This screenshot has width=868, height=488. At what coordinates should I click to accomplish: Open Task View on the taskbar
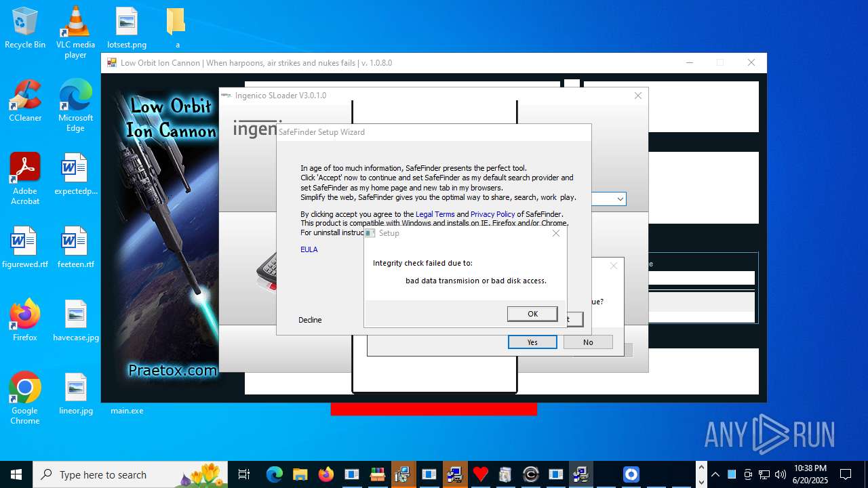244,474
